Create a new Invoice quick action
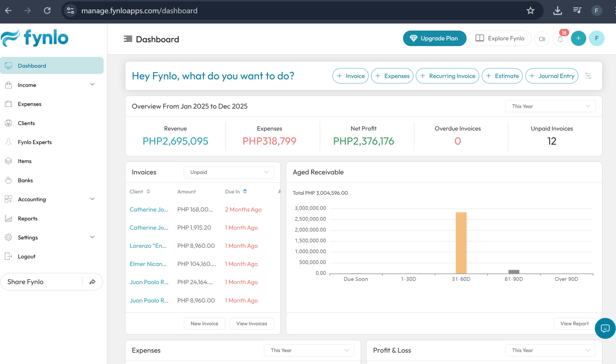Screen dimensions: 616x364 click(x=351, y=76)
